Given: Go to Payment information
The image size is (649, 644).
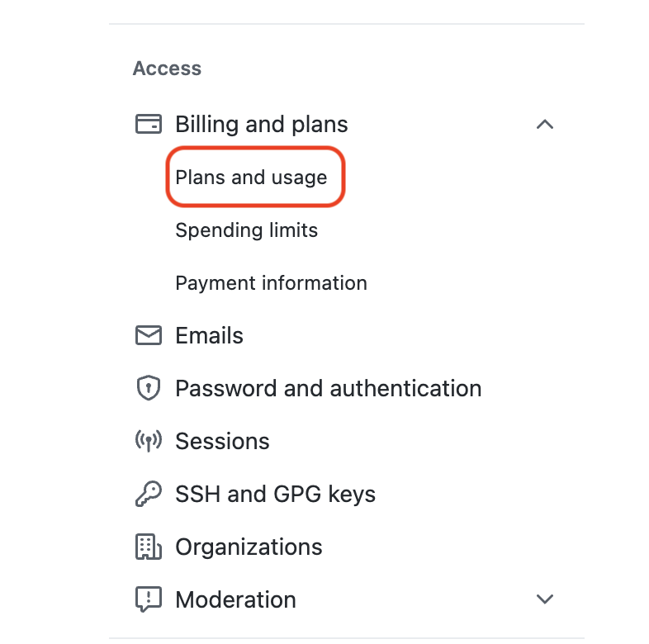Looking at the screenshot, I should point(271,283).
